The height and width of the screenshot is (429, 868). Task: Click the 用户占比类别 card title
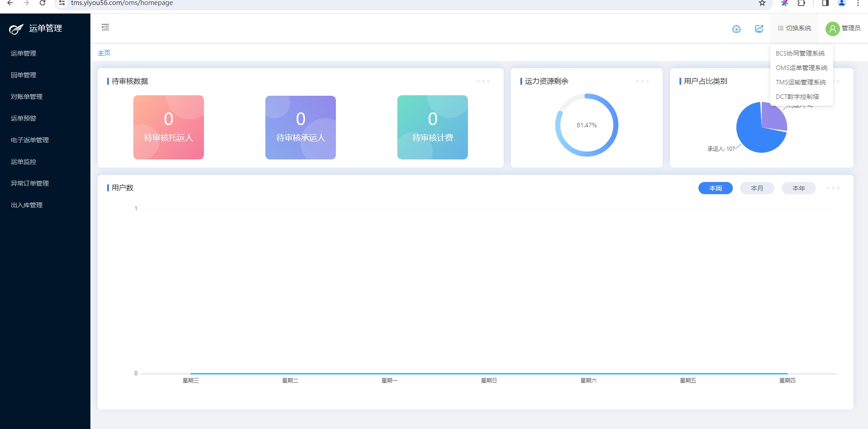click(x=706, y=81)
